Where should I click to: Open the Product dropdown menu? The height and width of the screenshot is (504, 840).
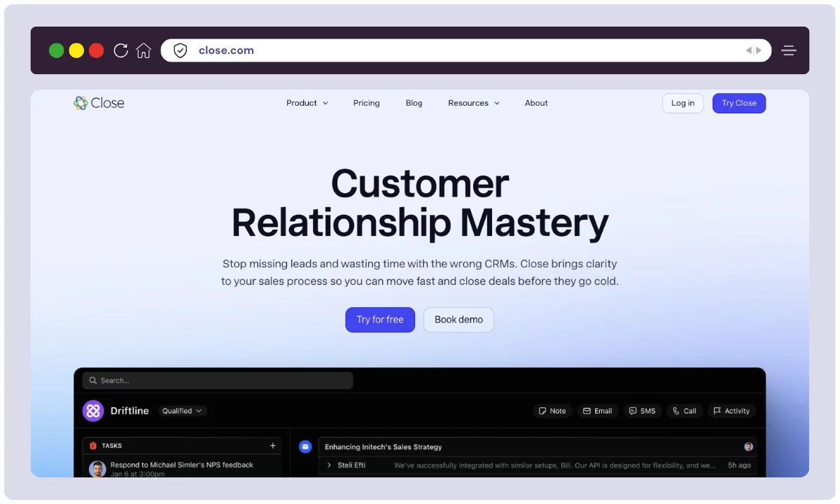tap(307, 103)
